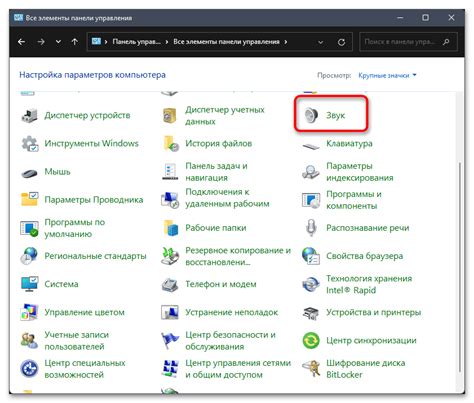Open the Просмотр: Крупные значки dropdown
This screenshot has width=474, height=403.
point(387,75)
